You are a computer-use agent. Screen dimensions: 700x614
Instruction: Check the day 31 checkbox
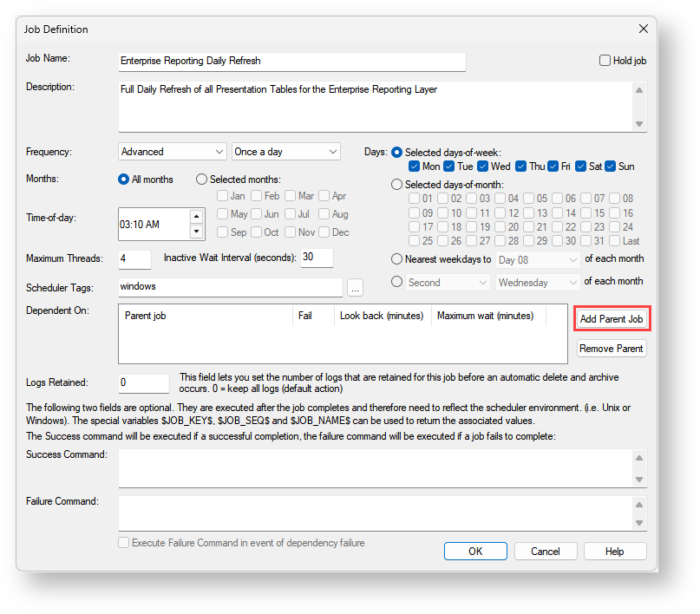pyautogui.click(x=586, y=241)
